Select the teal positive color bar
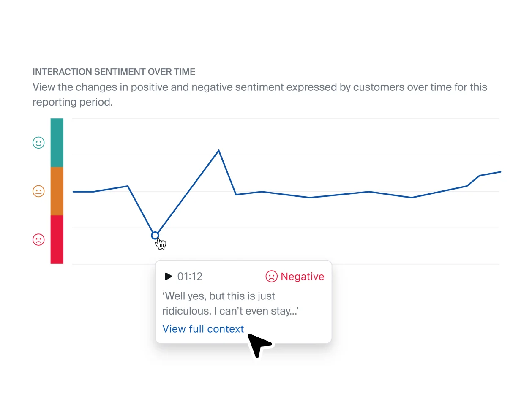 pyautogui.click(x=57, y=143)
